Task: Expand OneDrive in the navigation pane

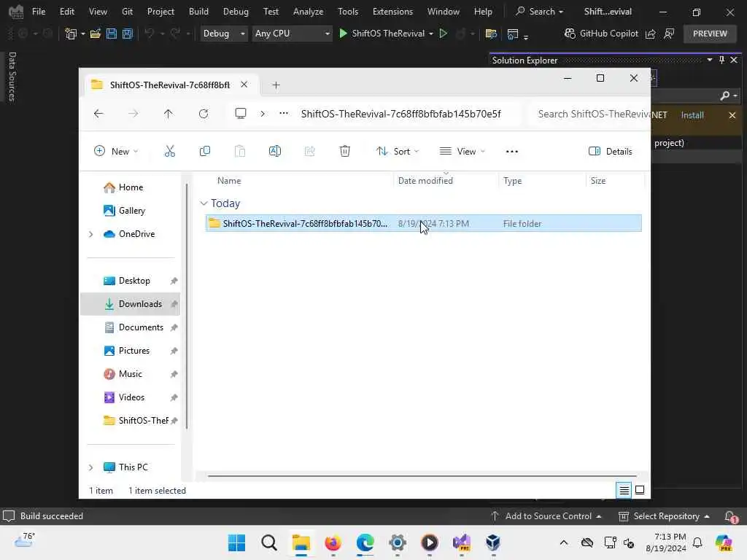Action: point(91,234)
